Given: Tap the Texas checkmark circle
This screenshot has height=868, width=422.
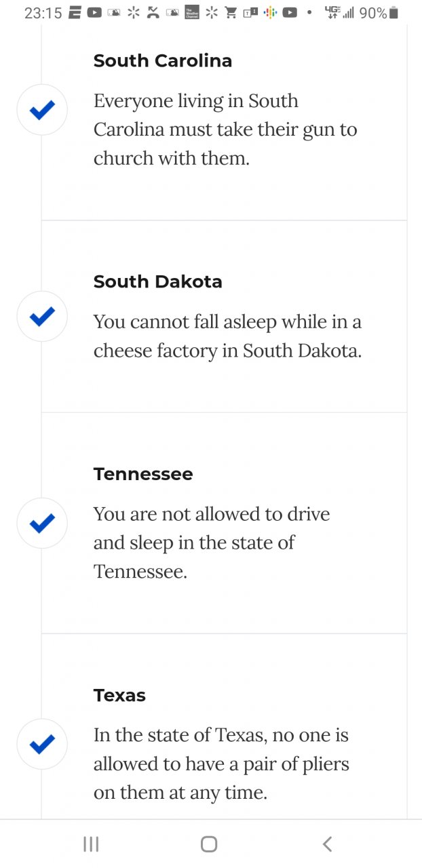Looking at the screenshot, I should [x=42, y=744].
